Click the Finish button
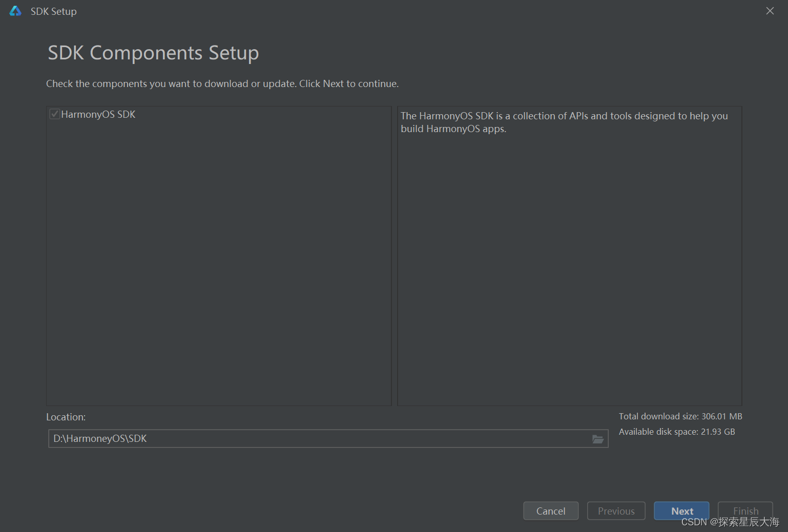 coord(745,511)
